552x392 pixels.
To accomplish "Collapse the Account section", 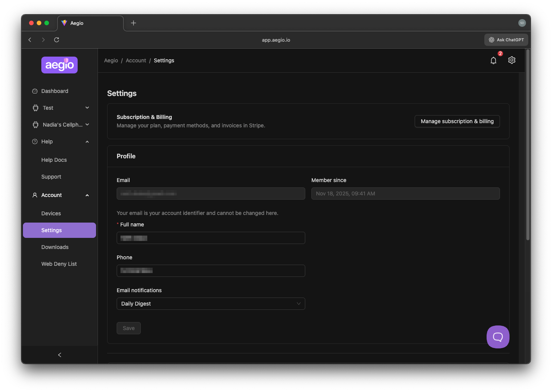I will 87,195.
